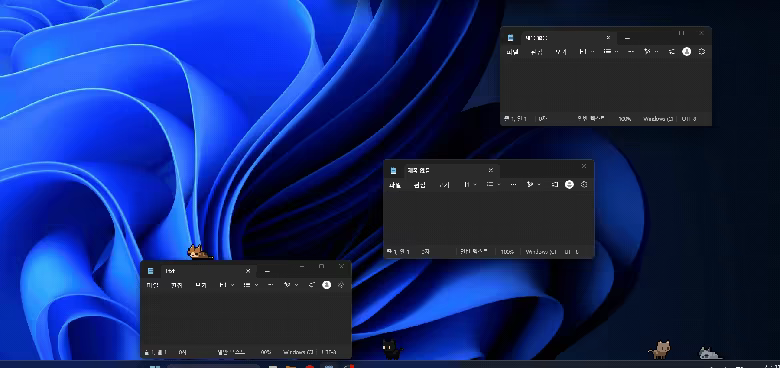Expand the H1 heading dropdown in lower-left Notepad
780x368 pixels.
(x=227, y=285)
